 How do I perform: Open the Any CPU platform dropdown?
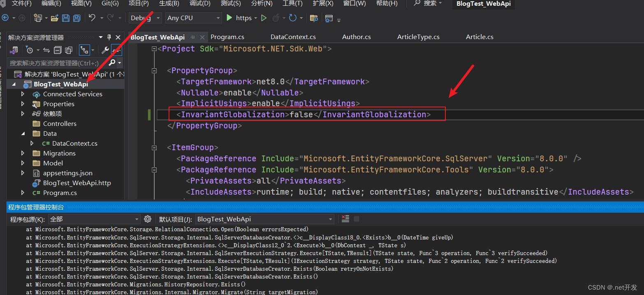click(194, 18)
